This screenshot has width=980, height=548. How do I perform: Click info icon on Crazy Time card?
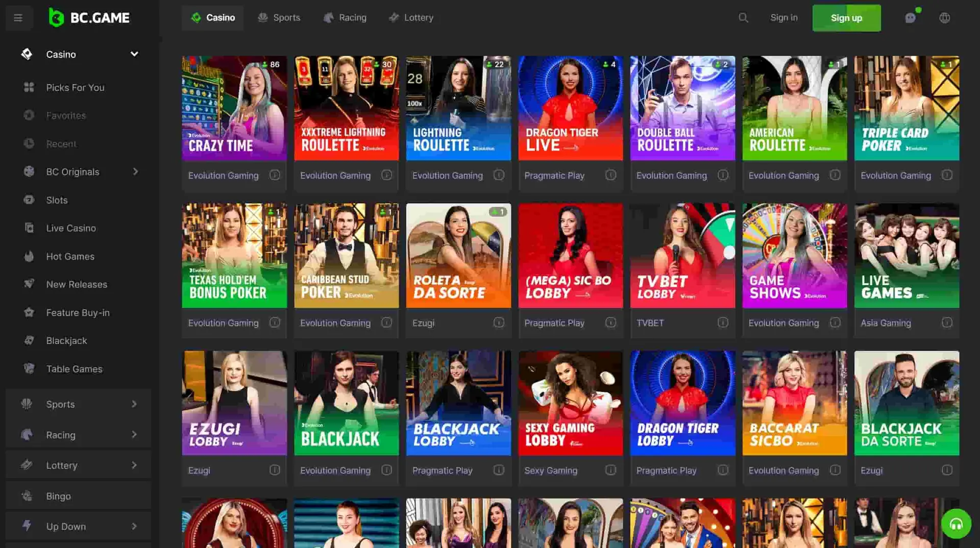[x=275, y=175]
